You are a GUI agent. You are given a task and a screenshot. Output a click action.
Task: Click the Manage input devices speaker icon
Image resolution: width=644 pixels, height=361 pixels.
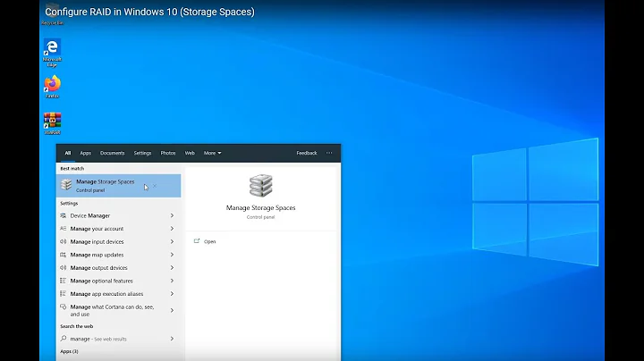point(64,241)
